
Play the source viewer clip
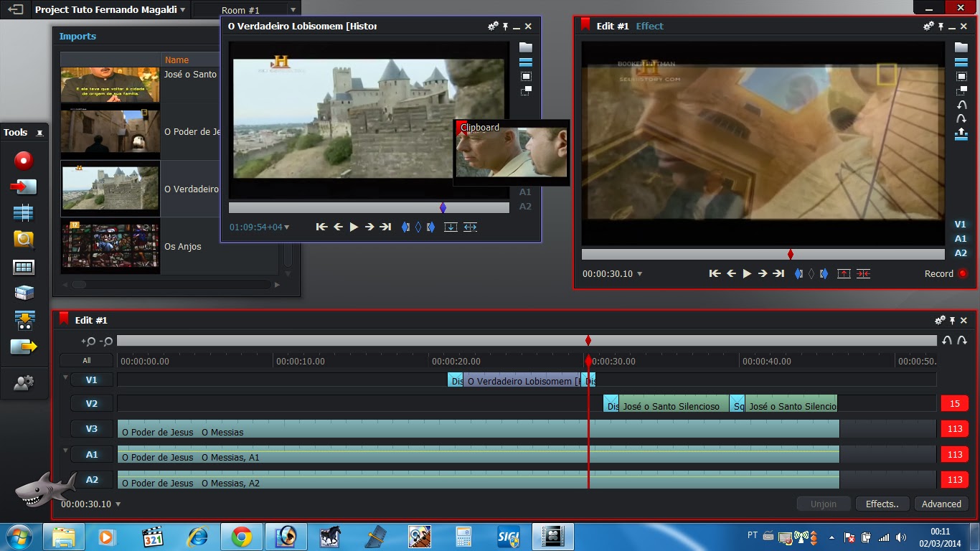click(x=354, y=227)
